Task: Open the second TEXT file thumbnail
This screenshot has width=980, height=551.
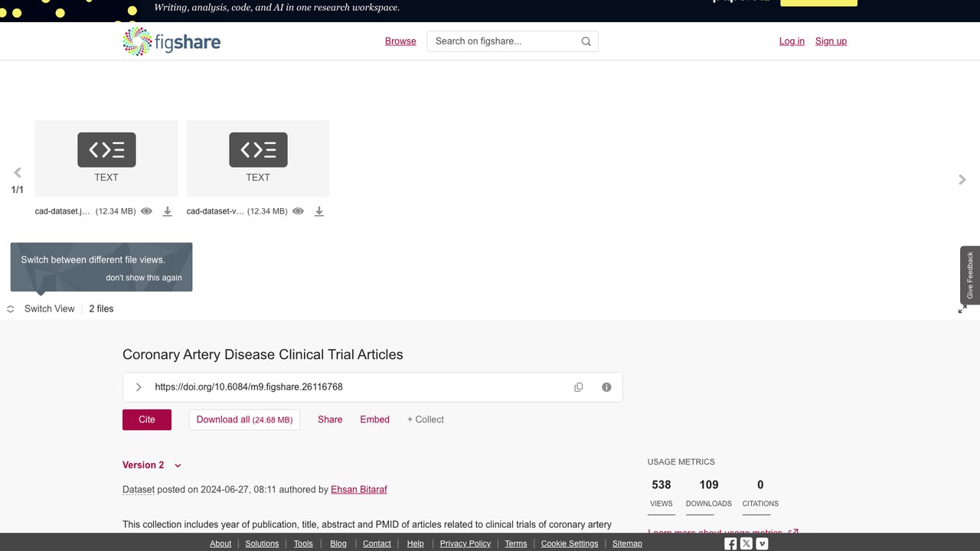Action: [258, 158]
